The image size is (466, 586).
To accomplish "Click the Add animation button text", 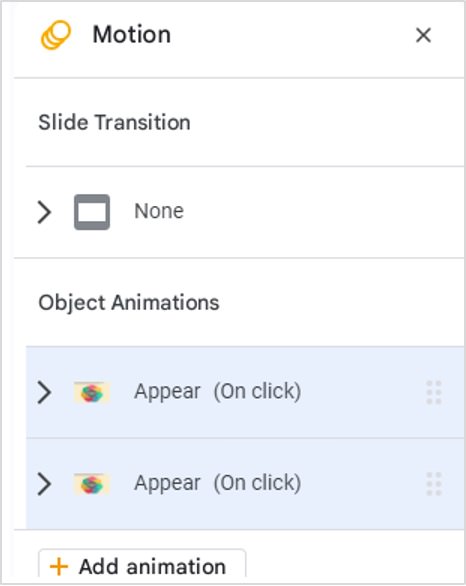I will [x=152, y=567].
